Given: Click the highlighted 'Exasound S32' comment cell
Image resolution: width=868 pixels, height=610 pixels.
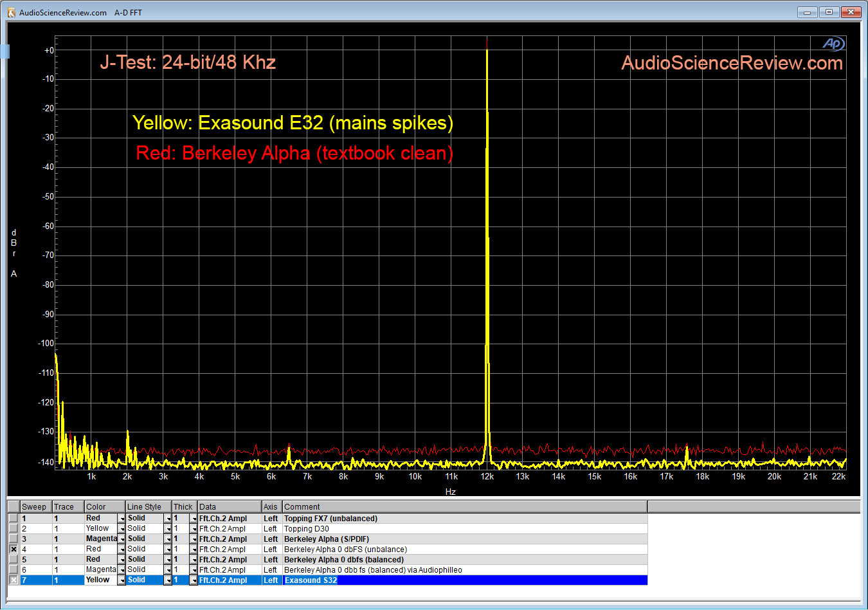Looking at the screenshot, I should coord(465,580).
